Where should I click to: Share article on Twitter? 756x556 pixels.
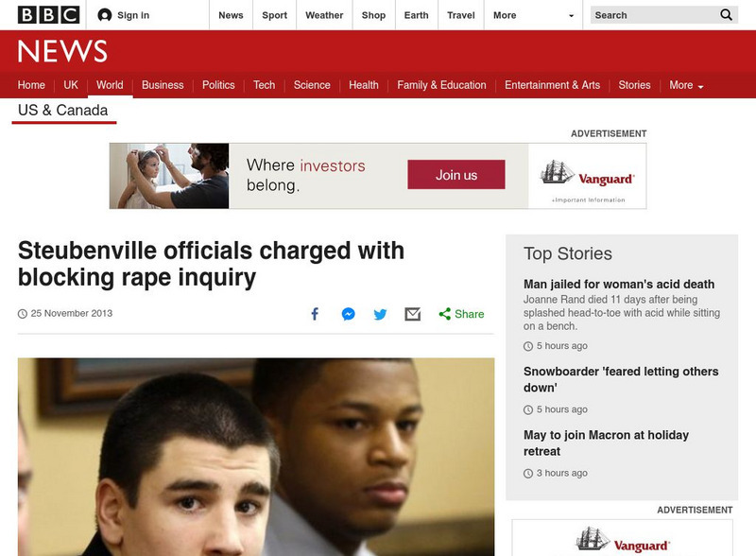pyautogui.click(x=381, y=314)
